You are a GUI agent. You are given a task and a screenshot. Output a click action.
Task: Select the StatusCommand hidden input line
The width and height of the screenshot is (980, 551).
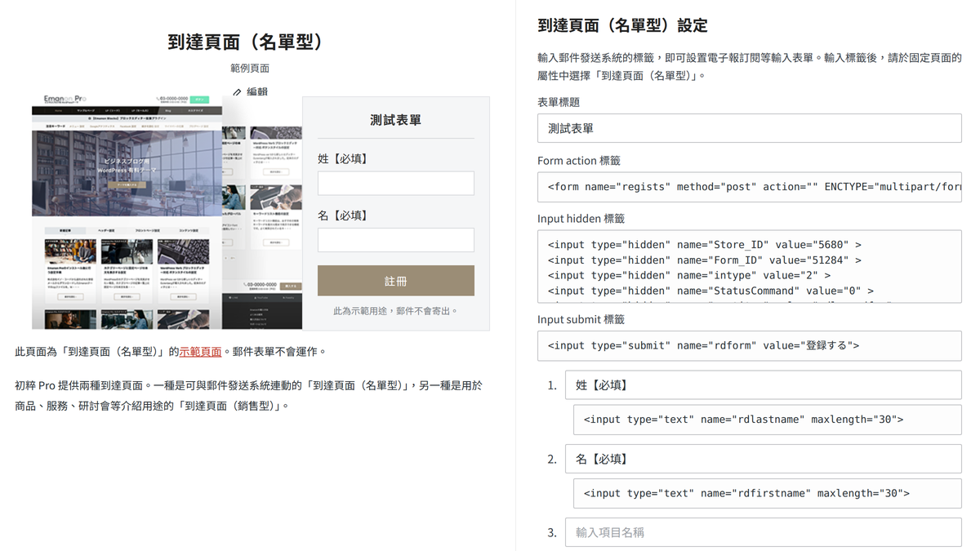click(710, 291)
